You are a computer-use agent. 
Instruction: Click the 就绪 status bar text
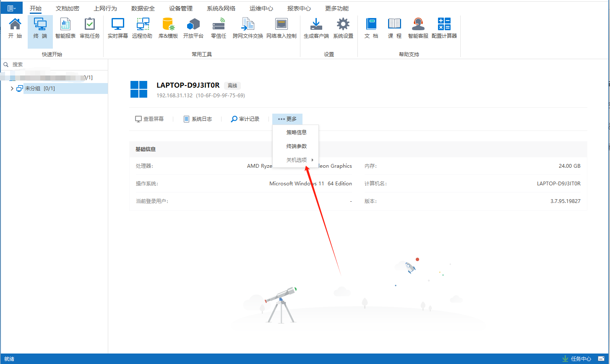coord(9,359)
